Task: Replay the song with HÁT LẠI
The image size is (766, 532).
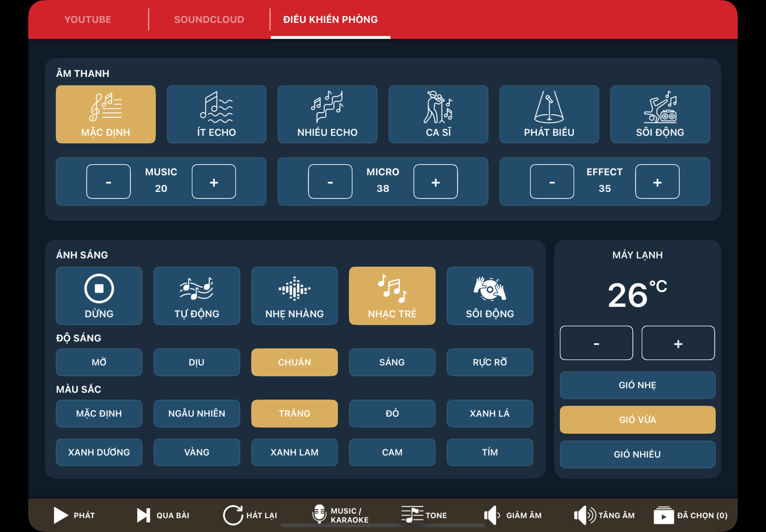Action: pyautogui.click(x=251, y=515)
